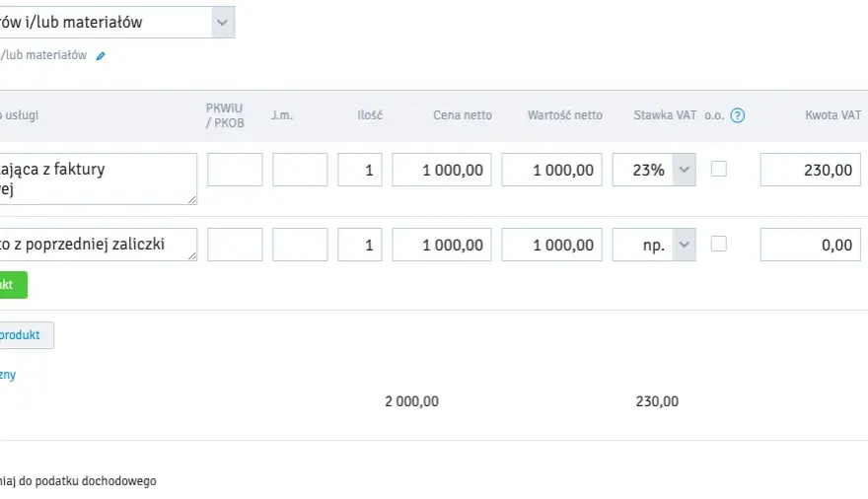The height and width of the screenshot is (499, 868).
Task: Expand the 23% VAT rate dropdown
Action: click(685, 170)
